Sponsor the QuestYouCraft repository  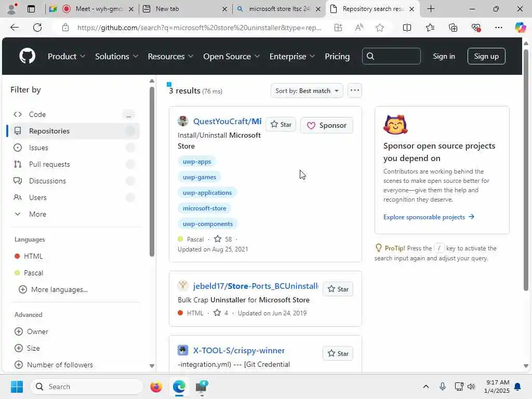click(x=326, y=125)
